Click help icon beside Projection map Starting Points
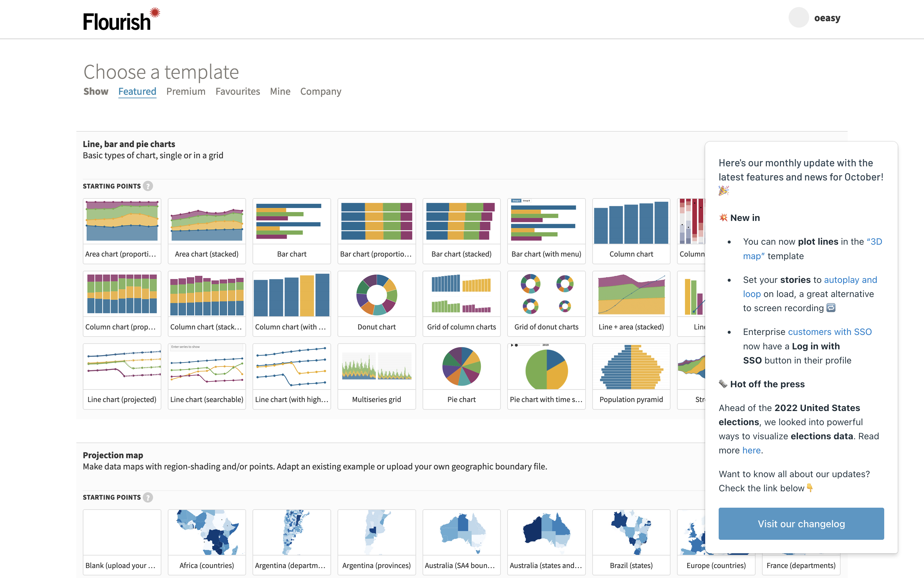 148,497
